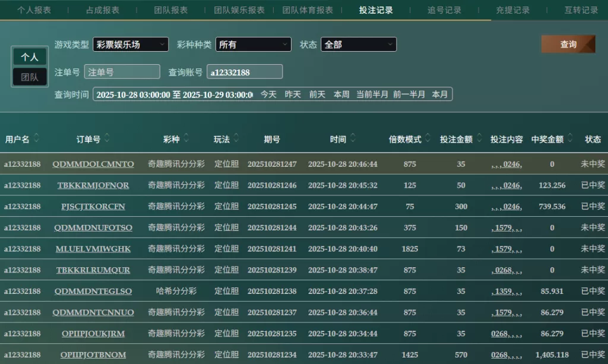The width and height of the screenshot is (608, 364).
Task: Sort the table by 用户名 column icon
Action: point(36,138)
